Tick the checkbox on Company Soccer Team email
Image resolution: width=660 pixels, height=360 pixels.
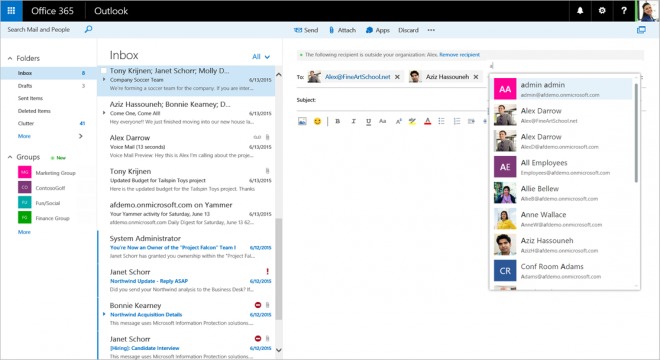(104, 70)
